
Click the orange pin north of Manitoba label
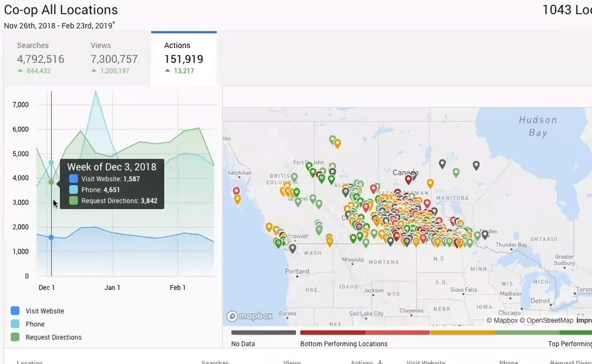pyautogui.click(x=430, y=183)
